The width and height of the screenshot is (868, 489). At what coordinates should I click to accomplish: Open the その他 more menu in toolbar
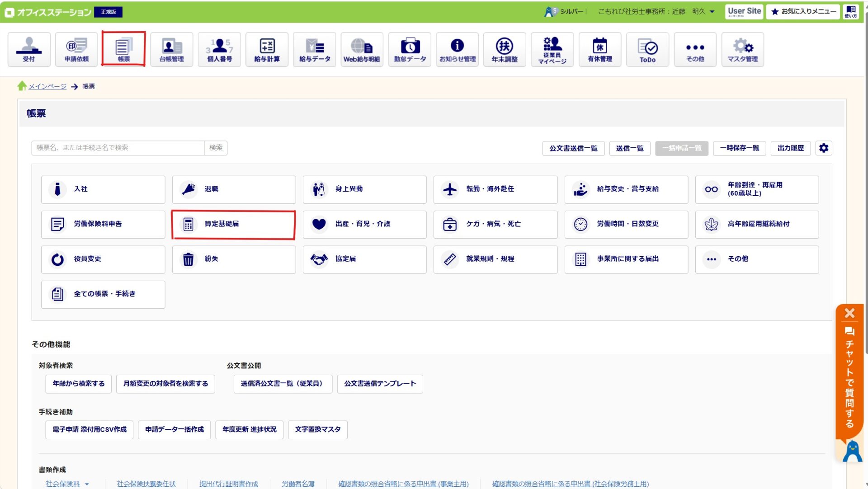(695, 50)
